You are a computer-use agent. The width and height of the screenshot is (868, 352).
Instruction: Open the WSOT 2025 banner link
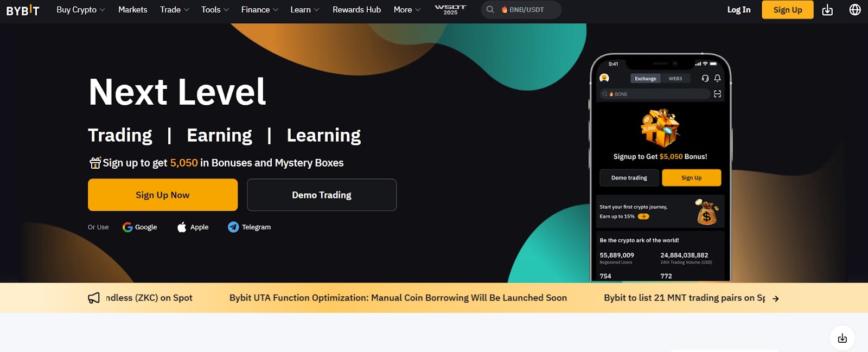(450, 10)
